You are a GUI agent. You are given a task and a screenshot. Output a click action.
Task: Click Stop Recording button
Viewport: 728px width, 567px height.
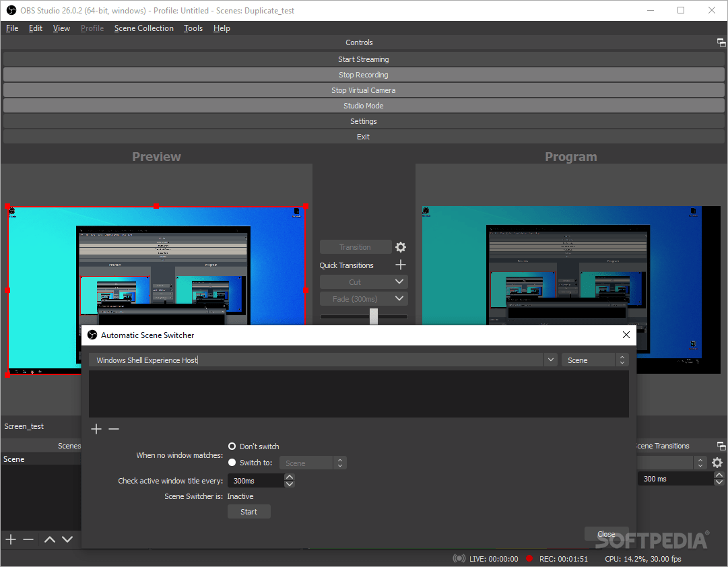pos(364,75)
